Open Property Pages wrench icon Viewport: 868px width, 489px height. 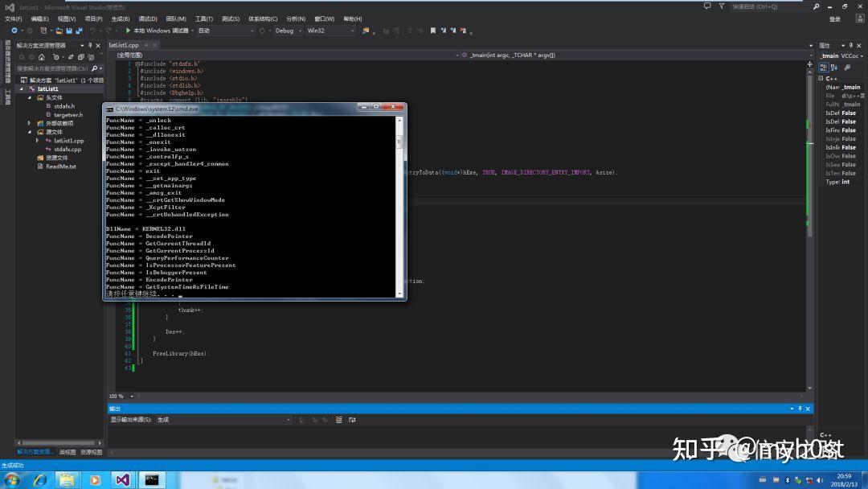pyautogui.click(x=847, y=68)
